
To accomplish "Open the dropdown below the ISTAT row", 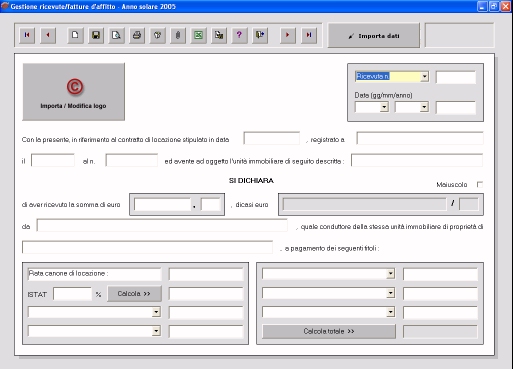I will 156,312.
